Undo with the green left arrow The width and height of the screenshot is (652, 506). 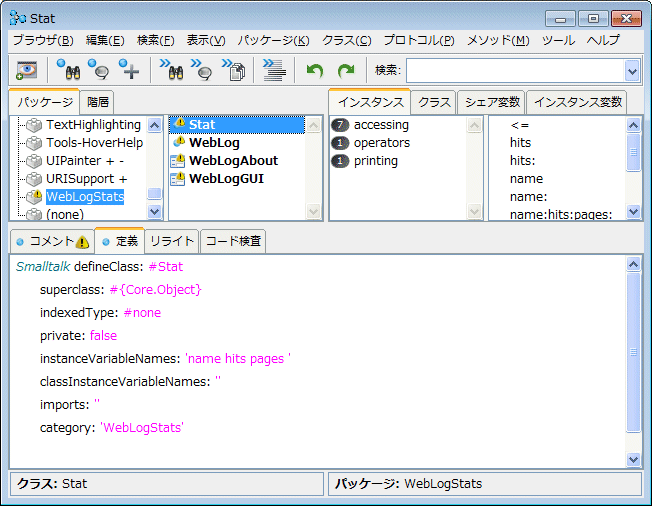[315, 70]
